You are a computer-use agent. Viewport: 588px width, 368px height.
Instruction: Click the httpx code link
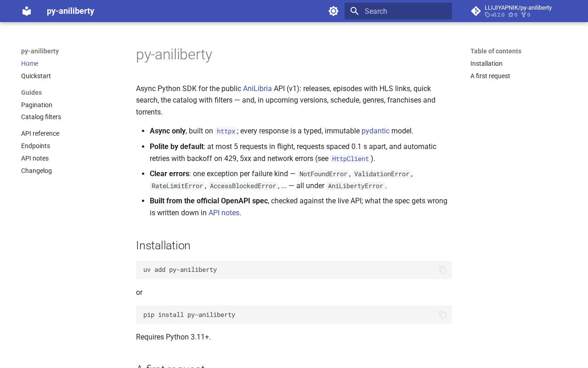(226, 131)
